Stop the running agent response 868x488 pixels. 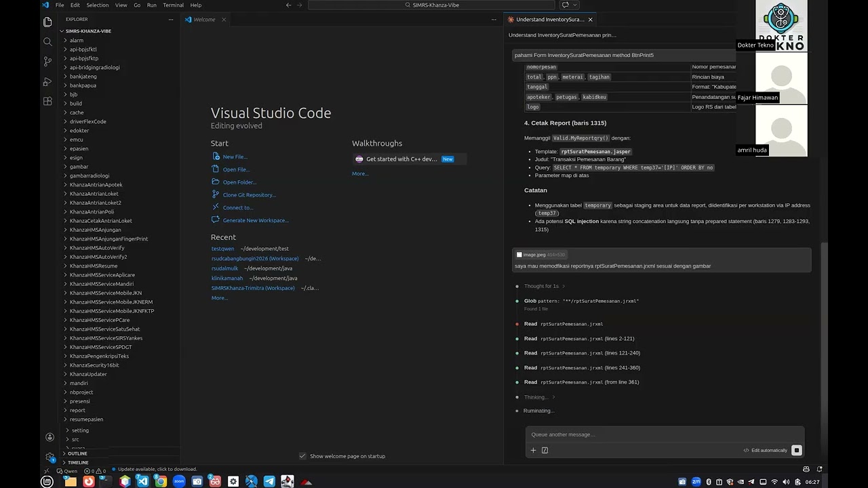click(797, 450)
